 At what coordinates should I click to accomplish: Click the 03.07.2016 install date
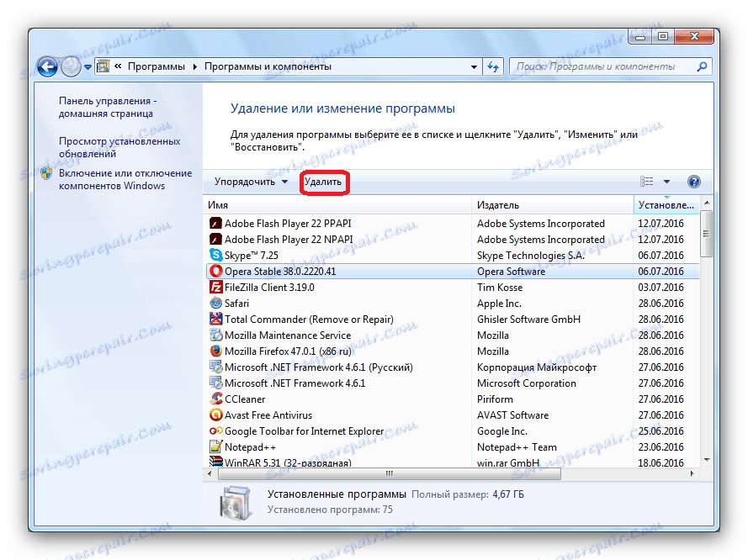point(660,287)
